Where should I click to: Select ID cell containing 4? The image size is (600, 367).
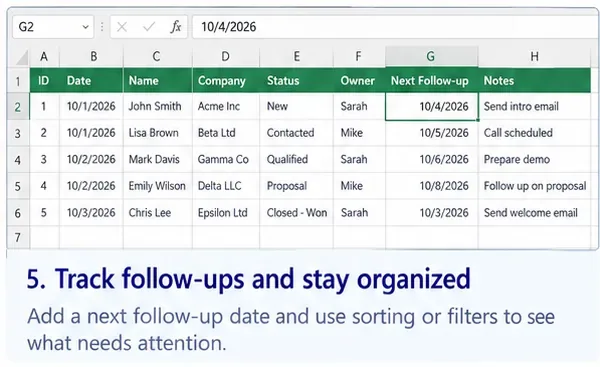[44, 186]
